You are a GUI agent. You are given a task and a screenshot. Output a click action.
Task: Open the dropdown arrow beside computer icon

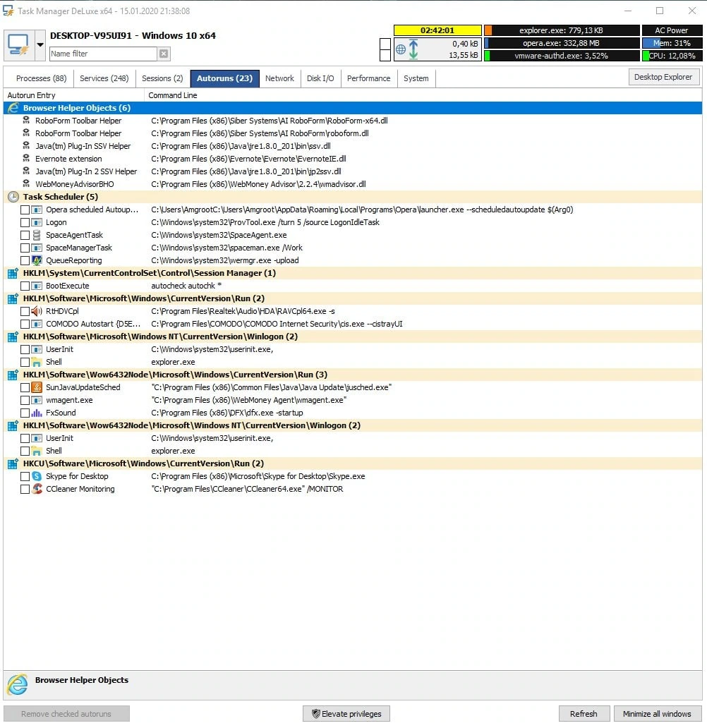click(x=40, y=45)
